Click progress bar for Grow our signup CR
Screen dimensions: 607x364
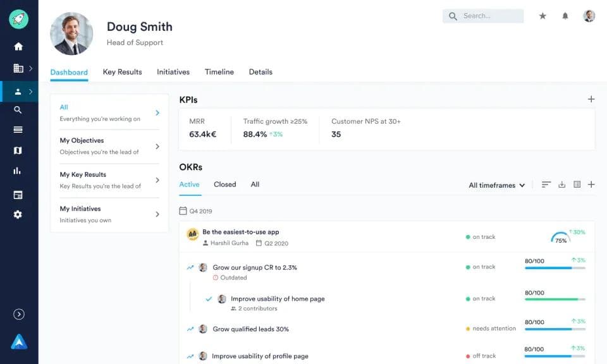555,268
